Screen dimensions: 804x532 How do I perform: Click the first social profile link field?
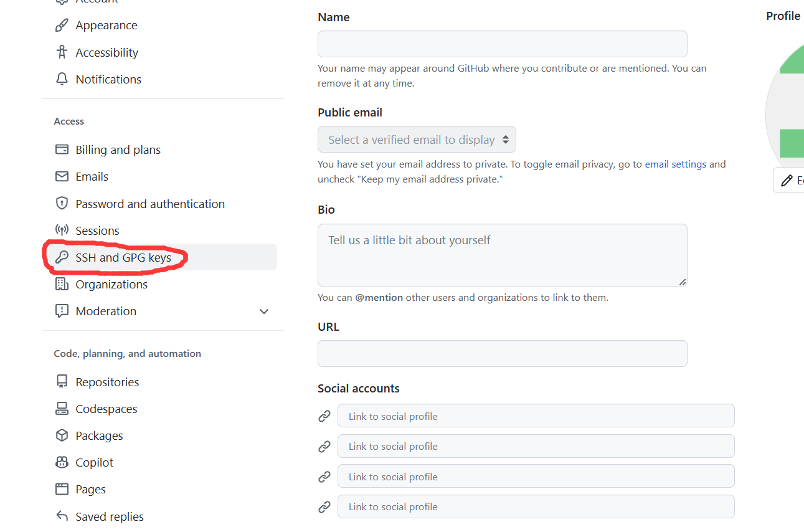click(x=536, y=416)
